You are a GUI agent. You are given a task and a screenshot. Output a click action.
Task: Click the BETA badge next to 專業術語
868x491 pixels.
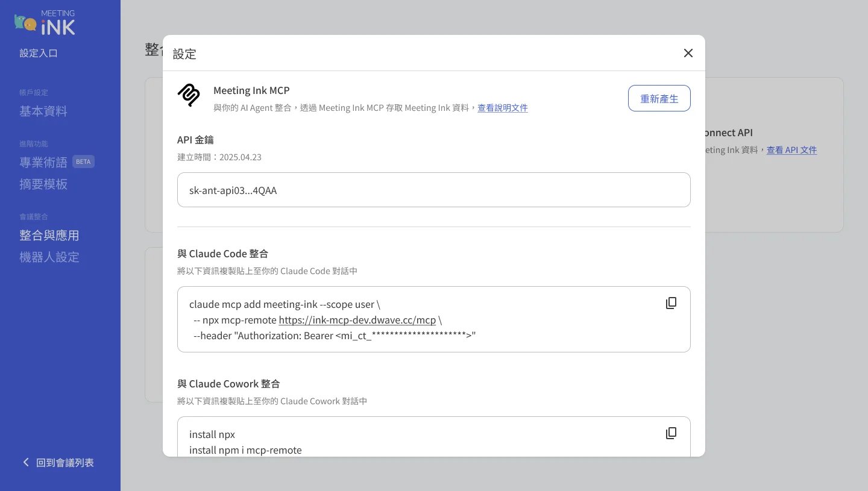pyautogui.click(x=83, y=161)
